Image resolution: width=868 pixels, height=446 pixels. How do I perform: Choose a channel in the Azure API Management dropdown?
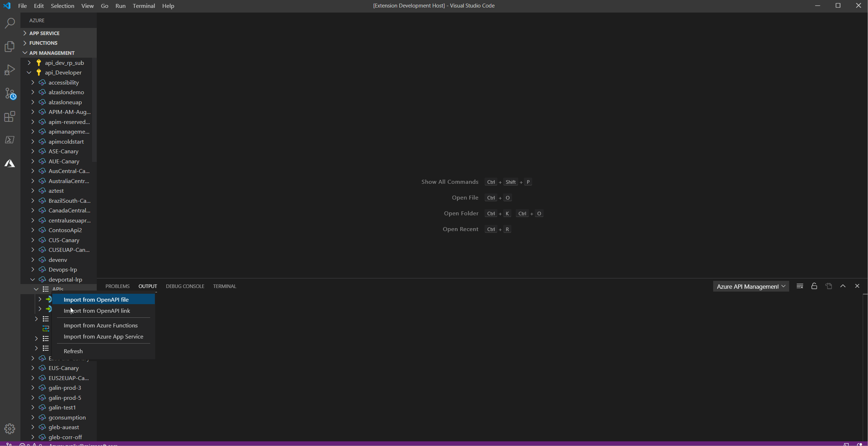click(x=751, y=286)
